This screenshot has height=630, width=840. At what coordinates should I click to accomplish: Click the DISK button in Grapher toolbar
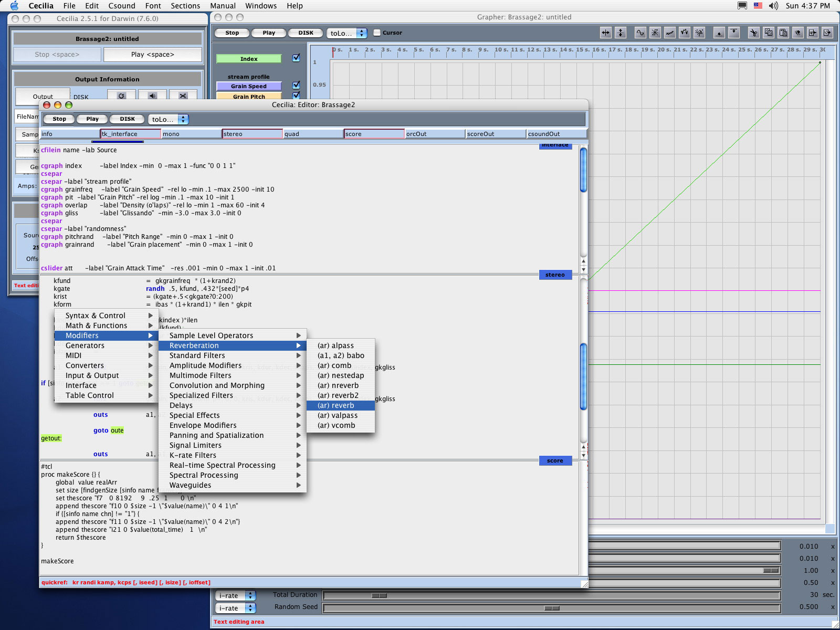(306, 33)
